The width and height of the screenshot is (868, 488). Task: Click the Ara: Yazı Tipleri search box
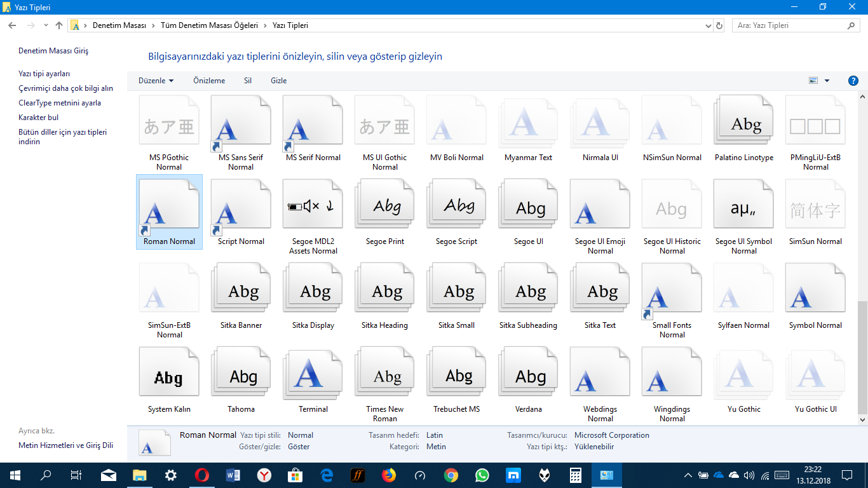click(x=796, y=26)
